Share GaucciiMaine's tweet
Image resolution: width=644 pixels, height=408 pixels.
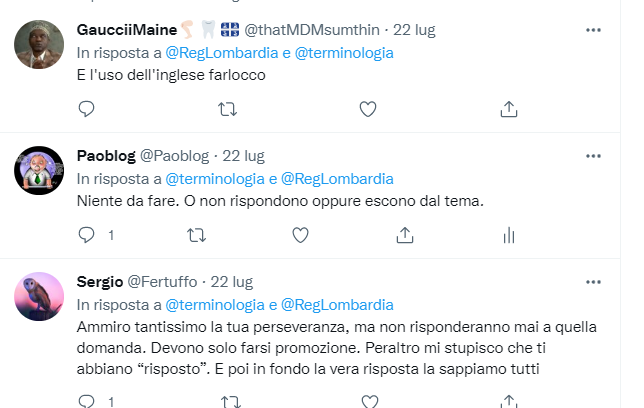tap(508, 108)
